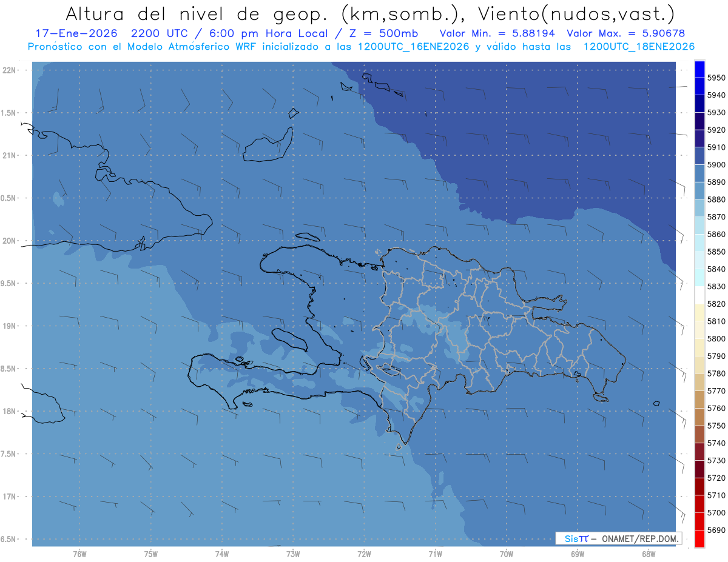
Task: Click the latitude label '22N'
Action: pos(10,70)
